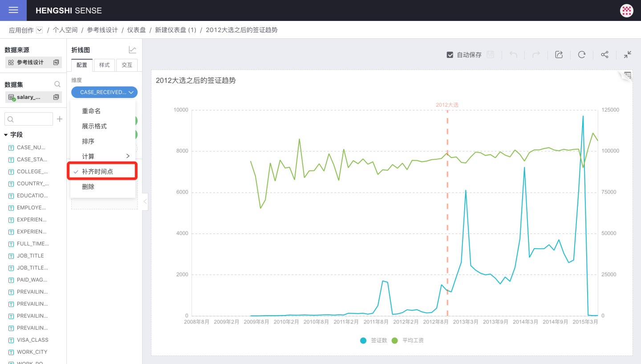Screen dimensions: 641x364
Task: Open 仪表盘 breadcrumb link
Action: pyautogui.click(x=136, y=30)
